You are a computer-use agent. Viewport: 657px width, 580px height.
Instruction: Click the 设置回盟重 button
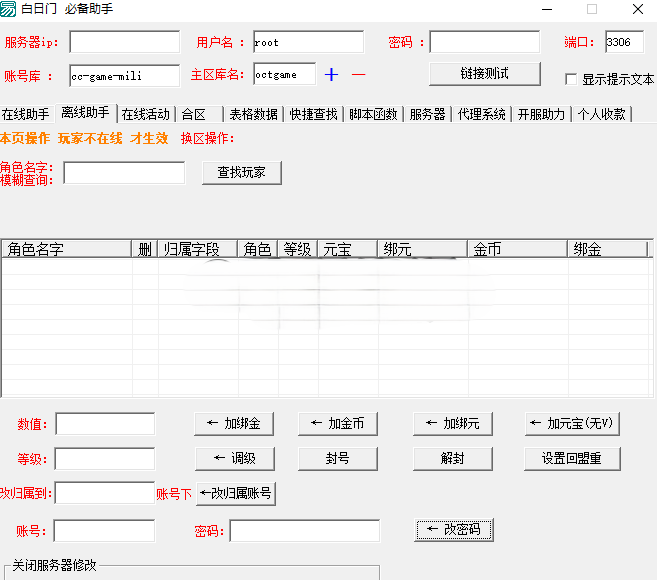572,458
